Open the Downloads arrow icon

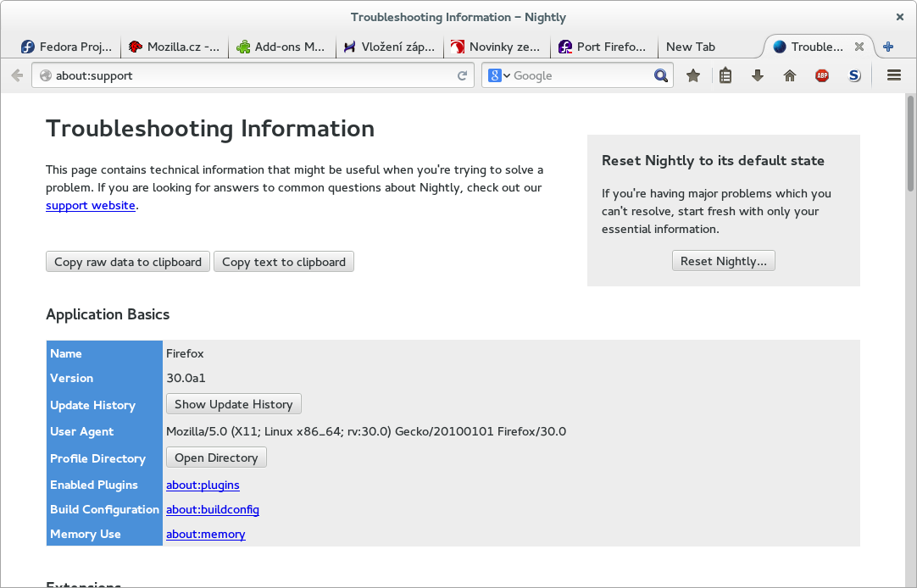tap(758, 75)
